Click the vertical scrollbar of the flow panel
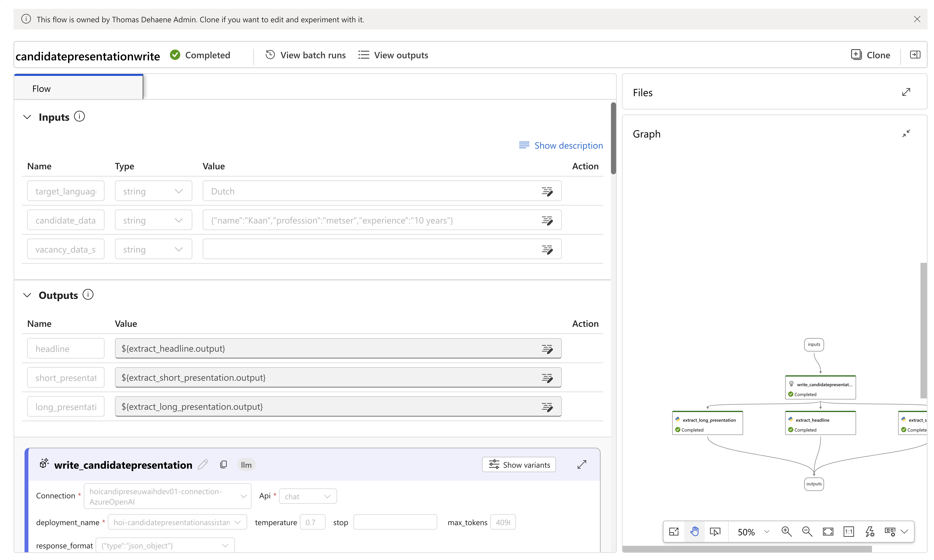This screenshot has width=934, height=560. pos(613,138)
